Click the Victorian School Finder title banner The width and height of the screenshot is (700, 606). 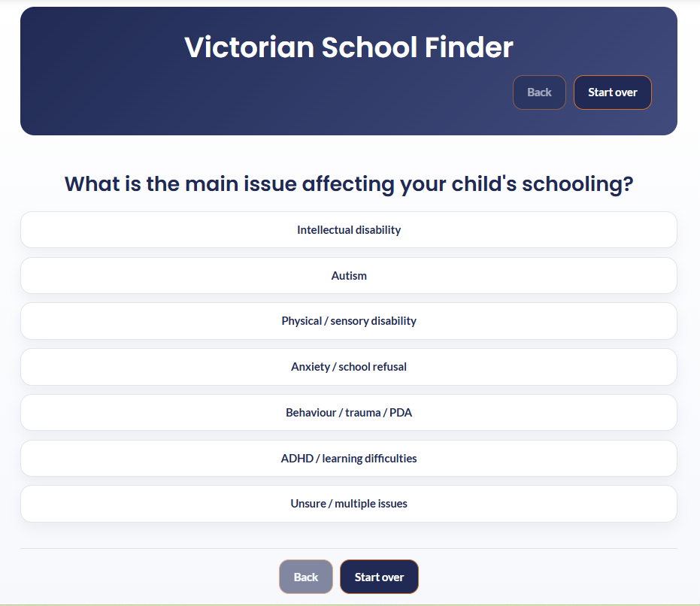(348, 47)
